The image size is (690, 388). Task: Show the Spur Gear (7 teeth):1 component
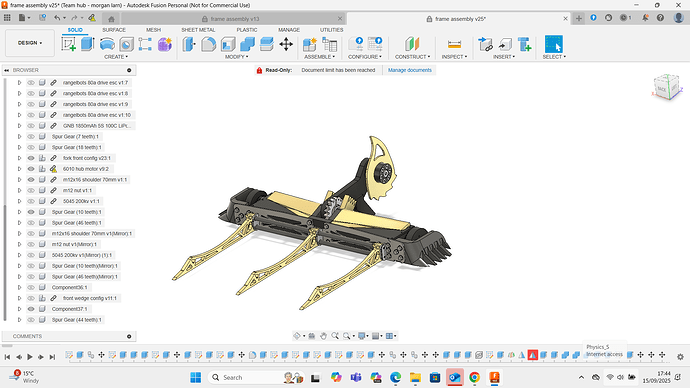[x=31, y=136]
